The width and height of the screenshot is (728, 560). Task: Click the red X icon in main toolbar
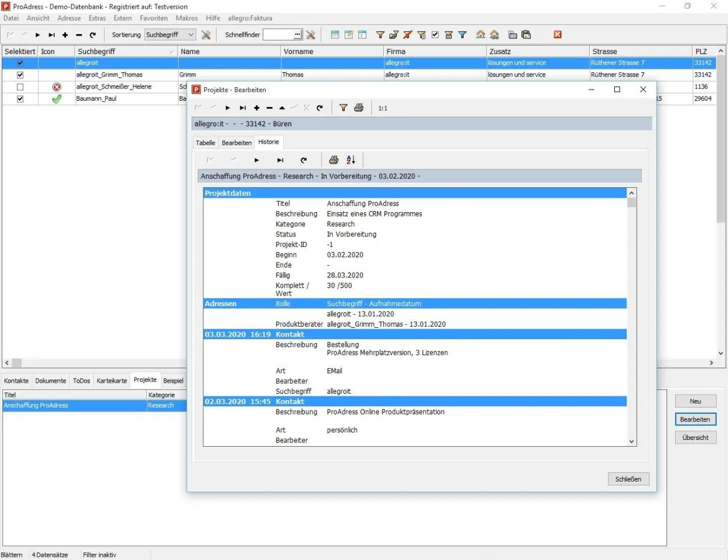558,35
